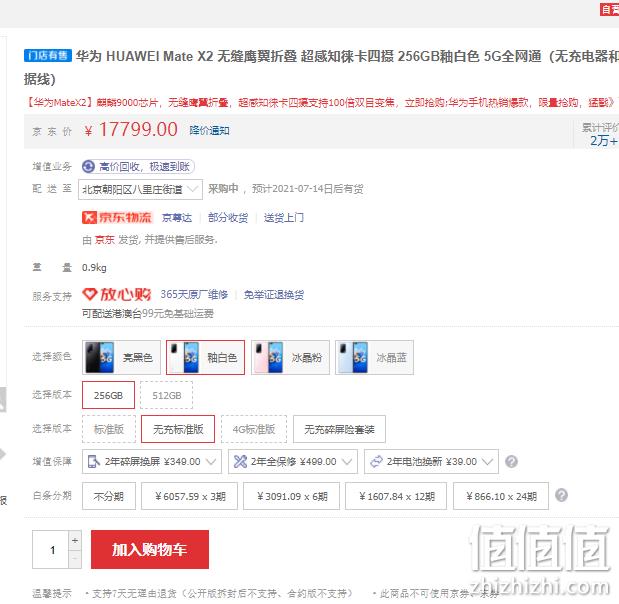Increase quantity with the plus stepper

[x=75, y=540]
